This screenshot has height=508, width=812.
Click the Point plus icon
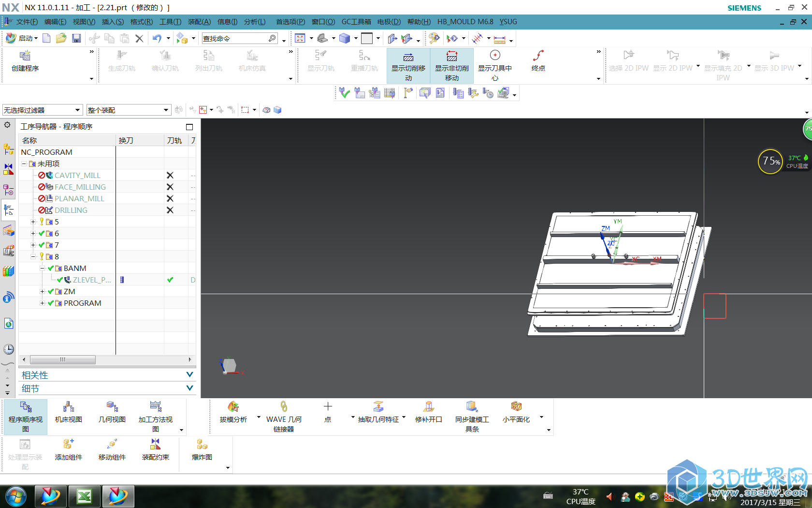(328, 406)
